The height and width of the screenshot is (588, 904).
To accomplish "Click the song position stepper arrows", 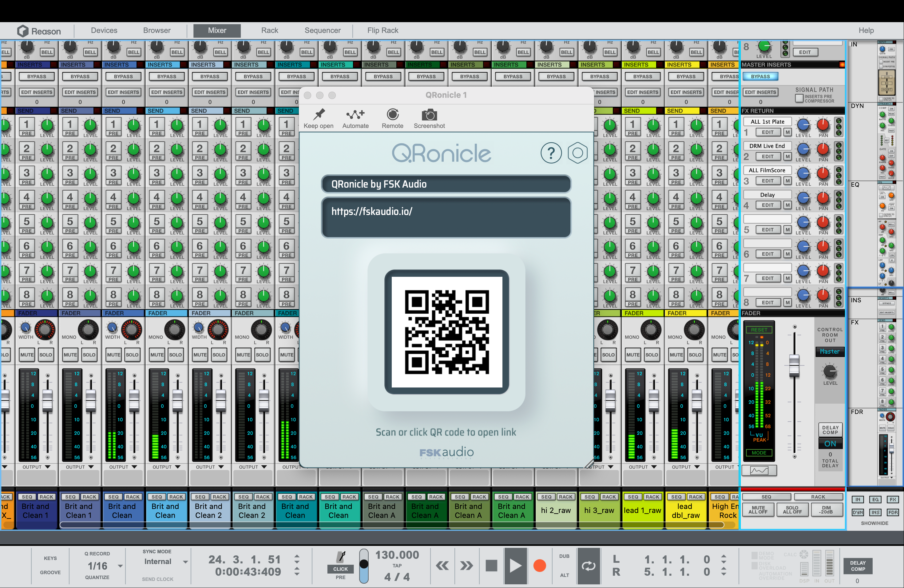I will pos(297,565).
